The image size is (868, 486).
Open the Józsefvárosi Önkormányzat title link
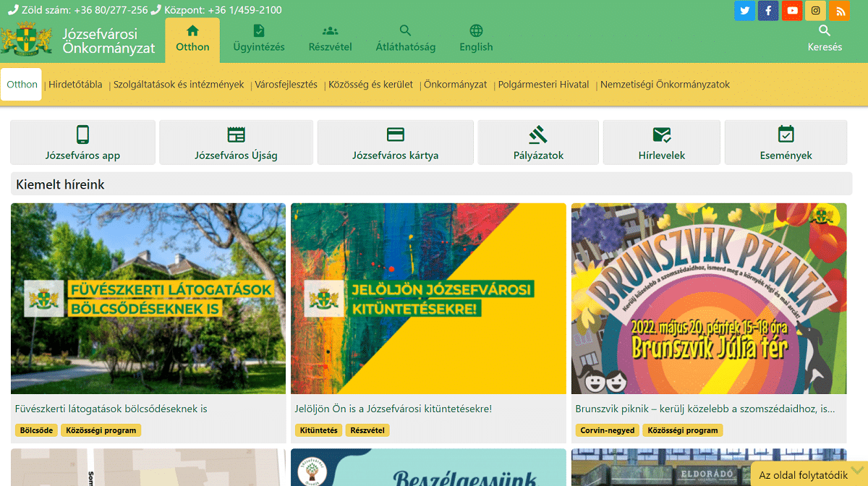coord(109,41)
